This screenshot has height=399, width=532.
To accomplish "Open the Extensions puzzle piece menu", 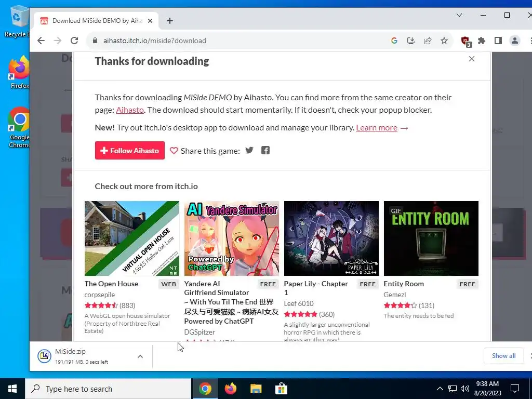I will [482, 41].
